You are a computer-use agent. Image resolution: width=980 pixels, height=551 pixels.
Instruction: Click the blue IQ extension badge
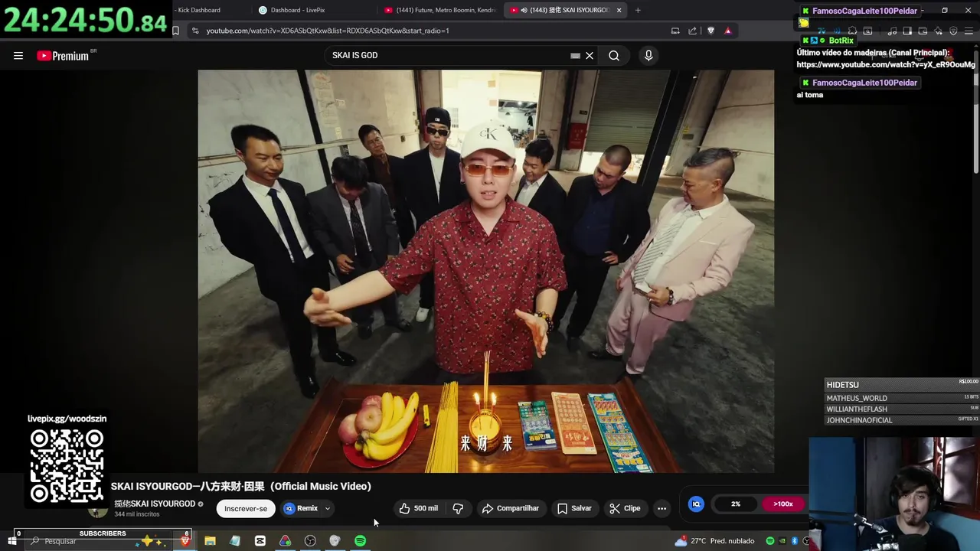point(696,504)
